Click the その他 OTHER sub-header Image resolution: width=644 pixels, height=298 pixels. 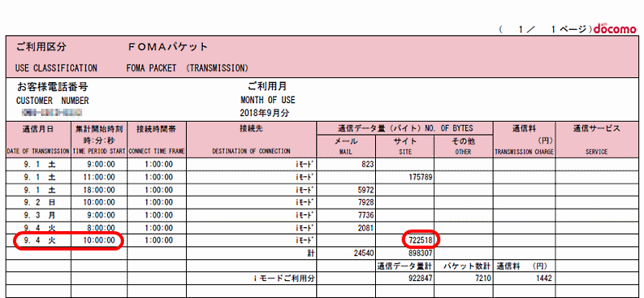pos(464,146)
